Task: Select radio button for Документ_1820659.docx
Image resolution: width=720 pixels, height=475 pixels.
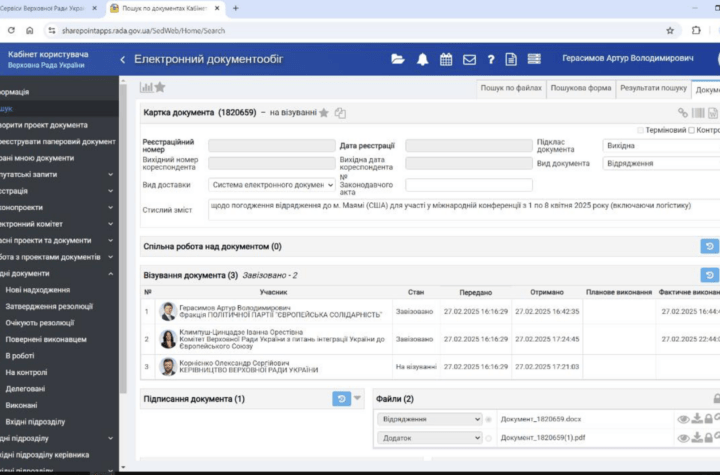Action: pos(489,419)
